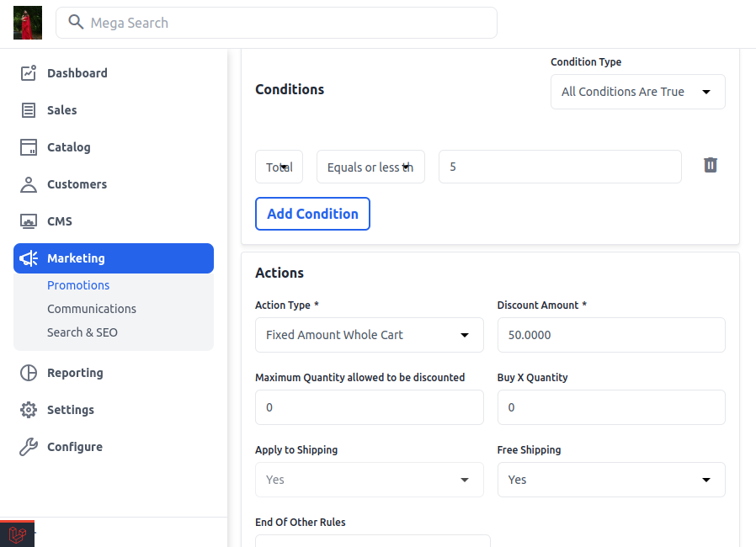
Task: Click the Discount Amount input field
Action: (611, 335)
